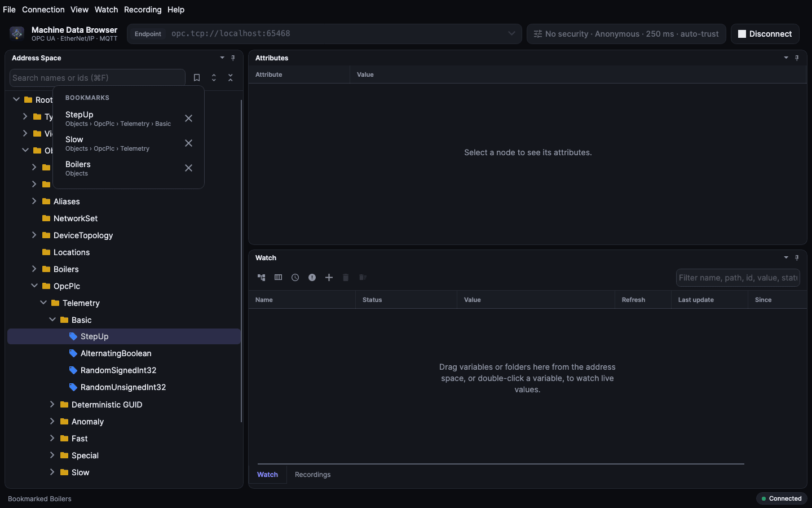Image resolution: width=812 pixels, height=508 pixels.
Task: Switch to the Recordings tab
Action: pos(312,475)
